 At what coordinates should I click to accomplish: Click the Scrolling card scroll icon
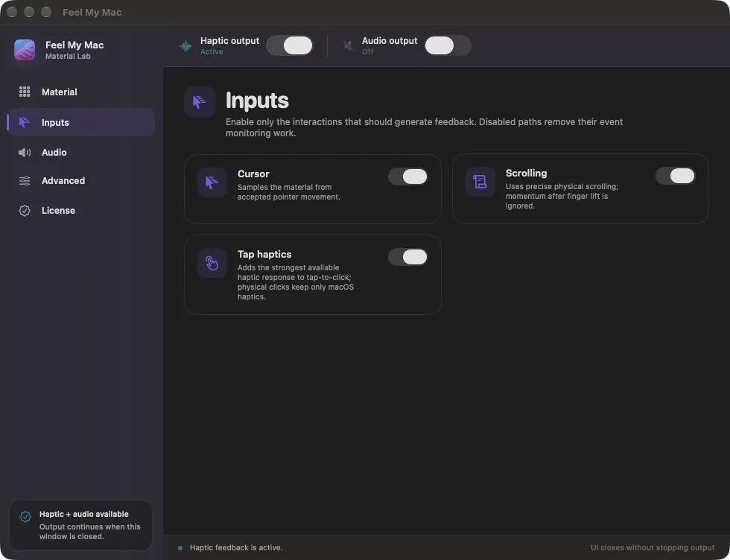(x=480, y=182)
